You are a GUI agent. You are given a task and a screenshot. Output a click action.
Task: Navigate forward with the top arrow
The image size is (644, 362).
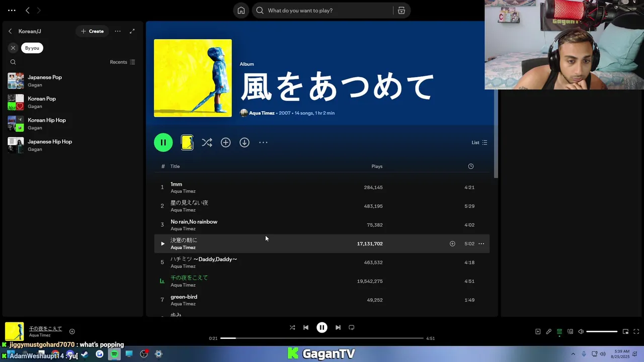pos(39,10)
